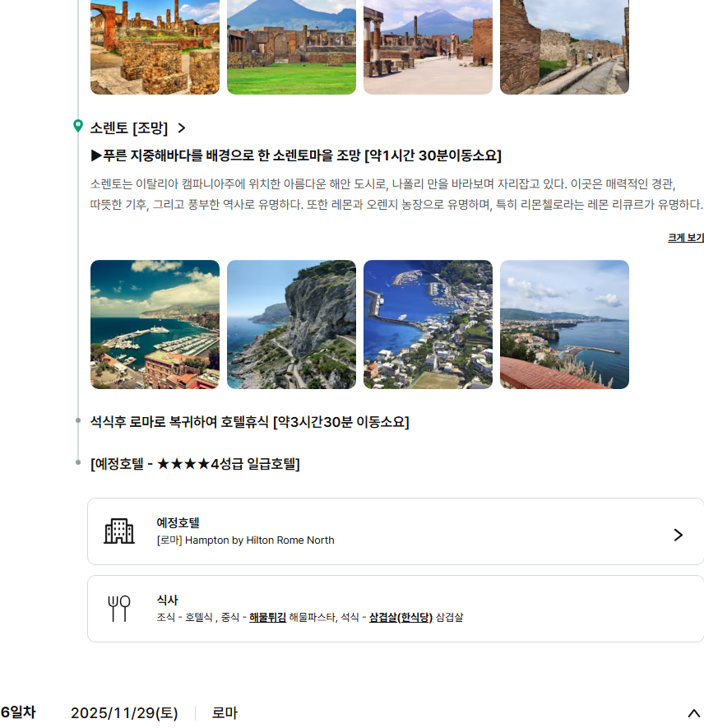Open the 삼겹살(한식당) menu link

pyautogui.click(x=401, y=617)
